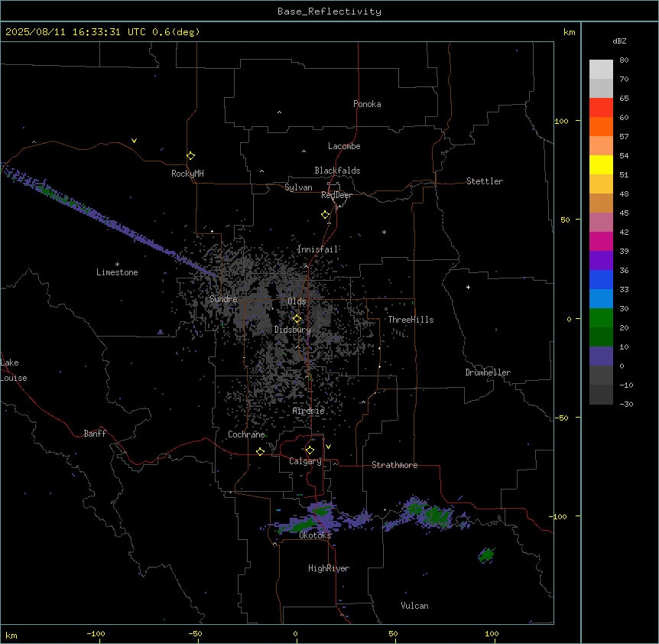Click the magenta 42 dBZ color swatch

[x=601, y=241]
